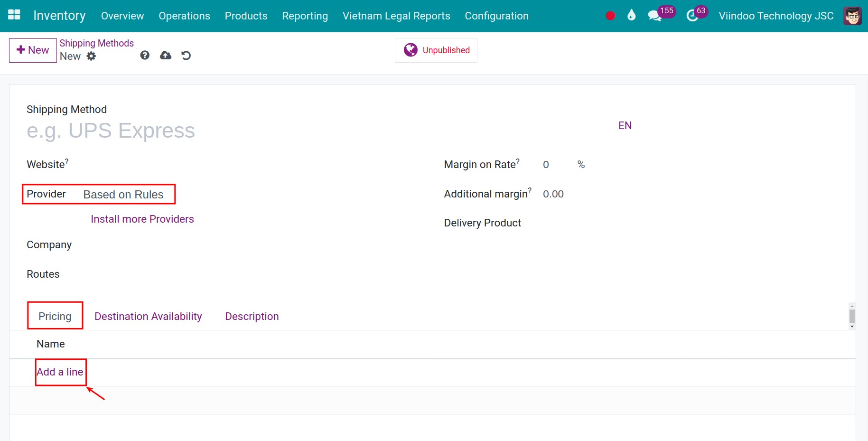Open user avatar menu
The image size is (868, 441).
(852, 16)
